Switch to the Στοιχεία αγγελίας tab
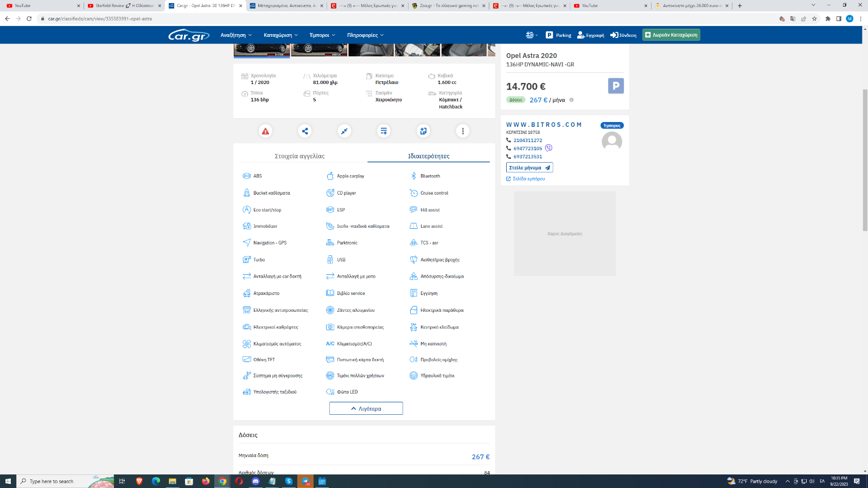This screenshot has width=868, height=488. [300, 156]
